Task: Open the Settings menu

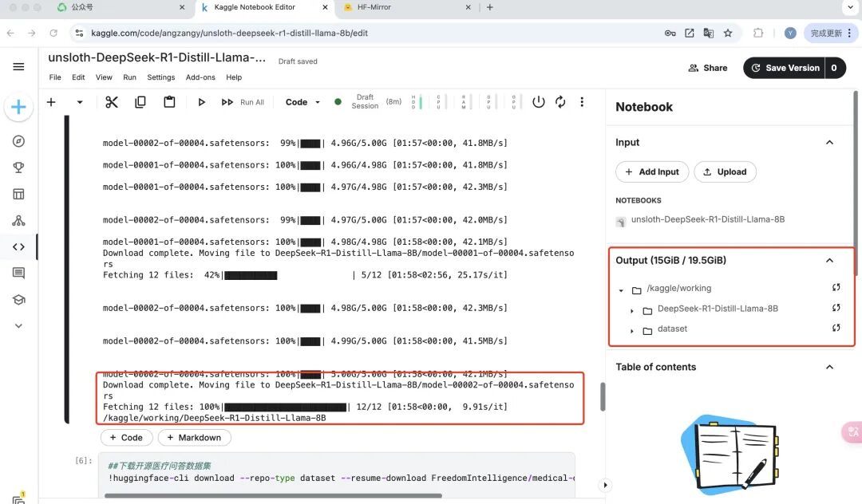Action: coord(161,77)
